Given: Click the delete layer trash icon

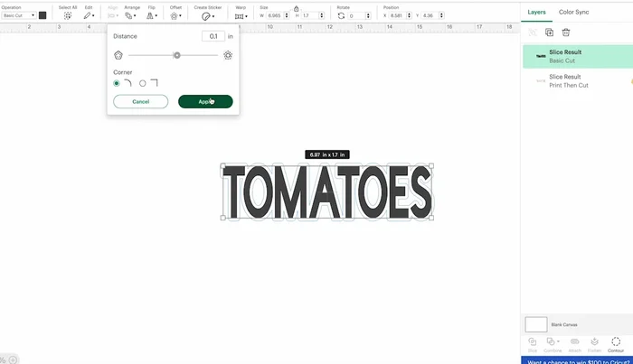Looking at the screenshot, I should coord(566,33).
